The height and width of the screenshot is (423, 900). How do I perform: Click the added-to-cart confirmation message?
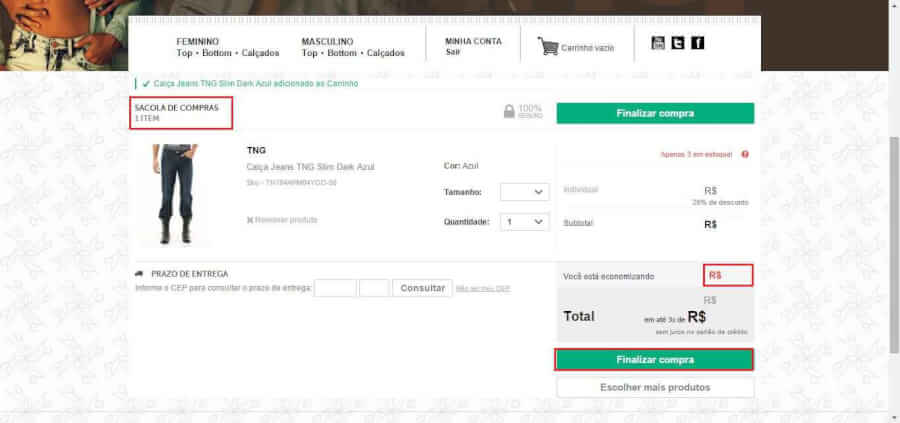256,84
